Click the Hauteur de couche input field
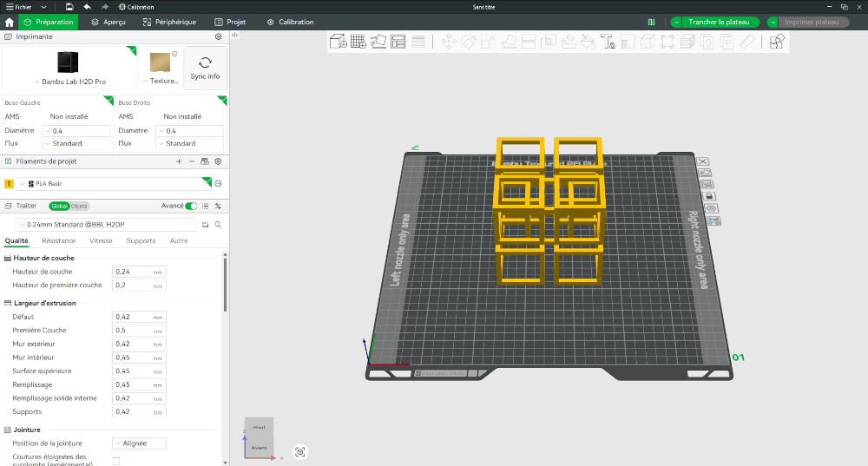Screen dimensions: 868x466 click(x=134, y=272)
